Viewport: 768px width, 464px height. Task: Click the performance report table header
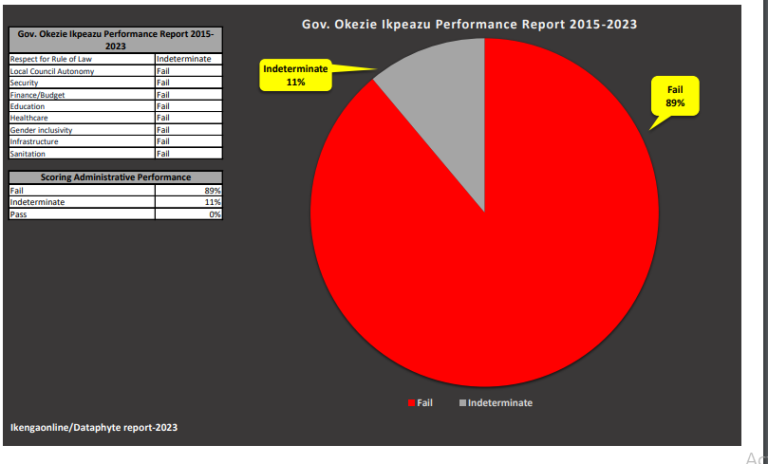point(115,39)
